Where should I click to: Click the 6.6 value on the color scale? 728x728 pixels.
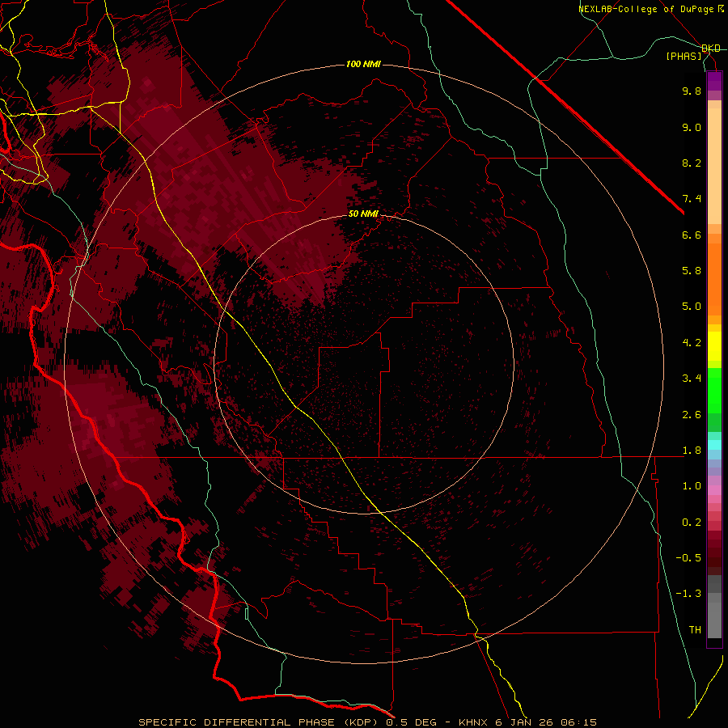pyautogui.click(x=692, y=235)
